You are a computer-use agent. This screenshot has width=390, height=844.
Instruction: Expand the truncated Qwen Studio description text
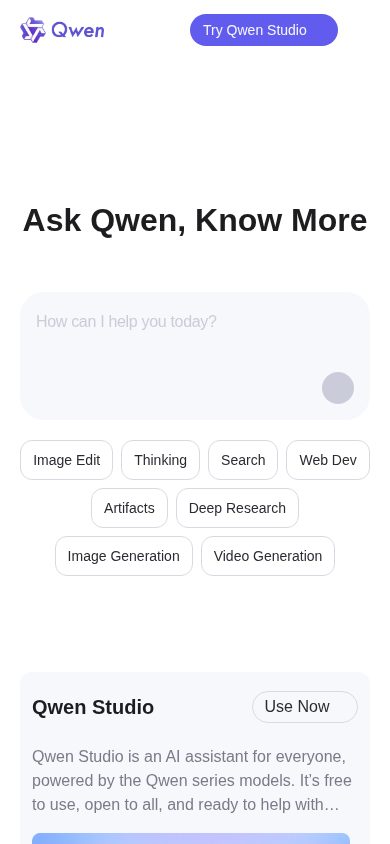pyautogui.click(x=192, y=780)
